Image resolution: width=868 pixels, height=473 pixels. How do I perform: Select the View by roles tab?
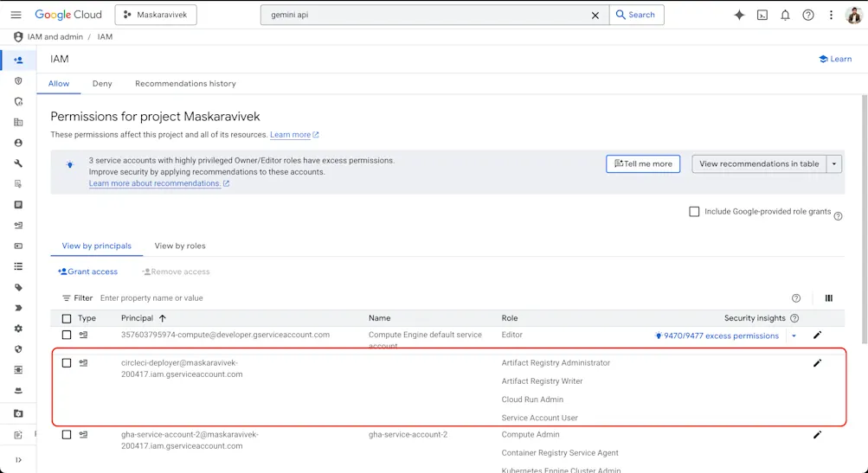click(x=180, y=246)
